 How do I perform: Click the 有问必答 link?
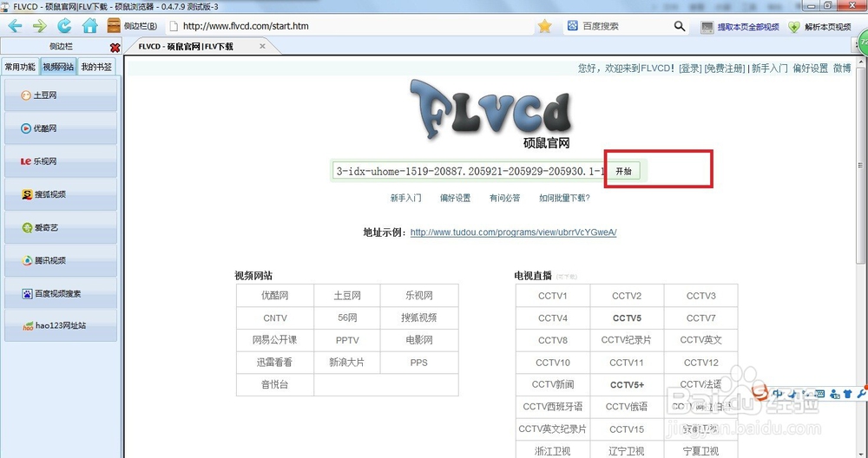pyautogui.click(x=505, y=198)
